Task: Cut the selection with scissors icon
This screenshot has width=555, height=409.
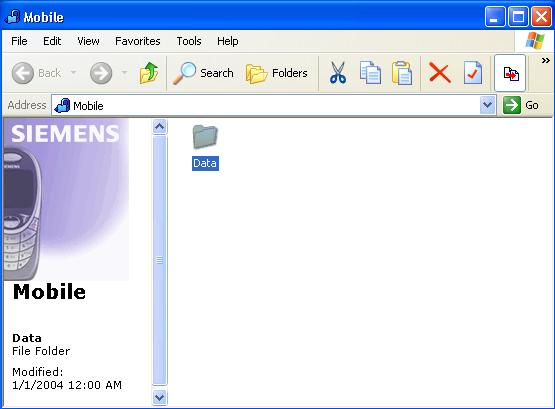Action: pos(338,73)
